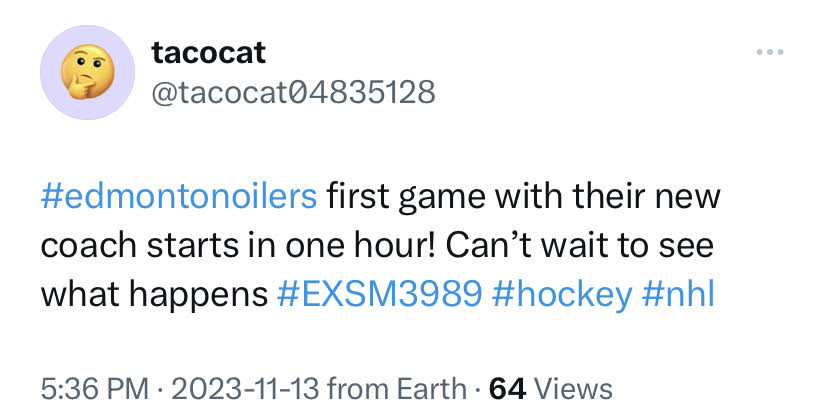Click the text "coach starts in one hour!"
The width and height of the screenshot is (828, 415).
point(233,245)
